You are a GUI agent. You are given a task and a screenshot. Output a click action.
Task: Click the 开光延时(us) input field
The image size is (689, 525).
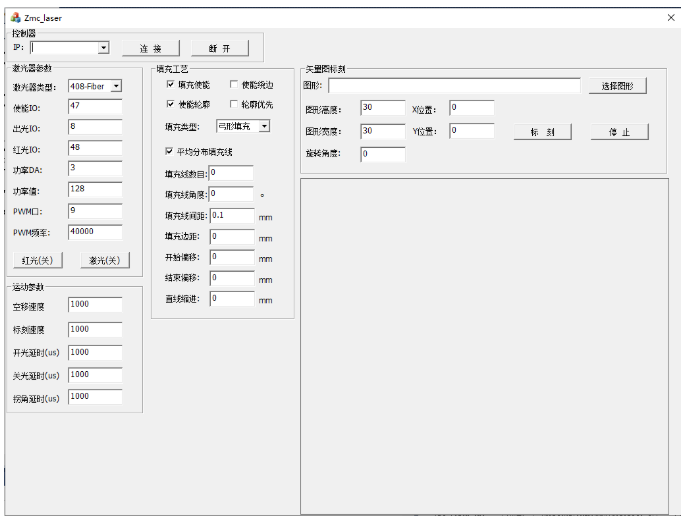point(95,353)
